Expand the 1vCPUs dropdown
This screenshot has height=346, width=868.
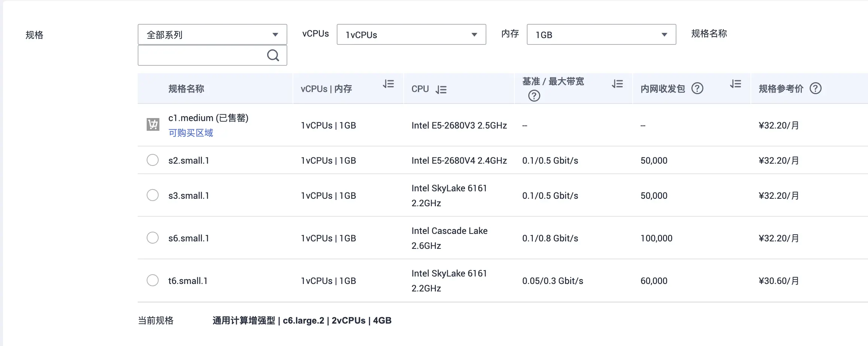411,35
